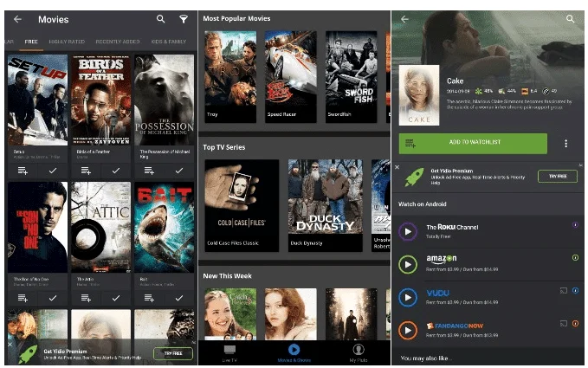
Task: Tap the search icon in Movies header
Action: pyautogui.click(x=161, y=19)
